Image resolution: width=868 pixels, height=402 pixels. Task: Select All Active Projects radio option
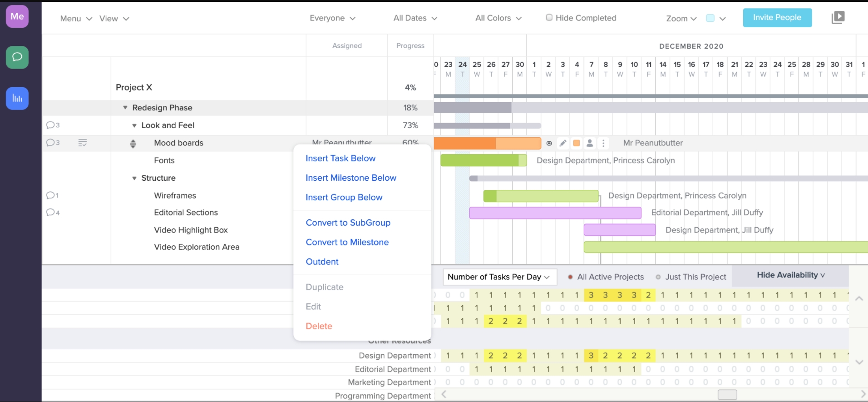click(x=570, y=277)
